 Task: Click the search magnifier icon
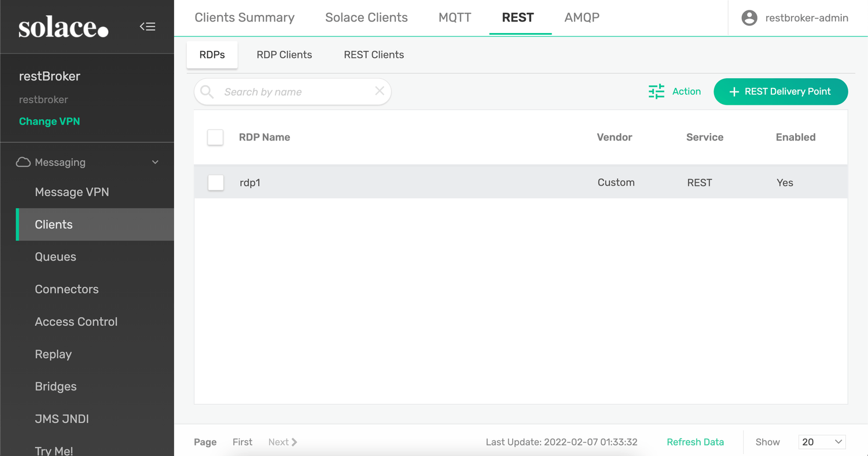pyautogui.click(x=207, y=91)
